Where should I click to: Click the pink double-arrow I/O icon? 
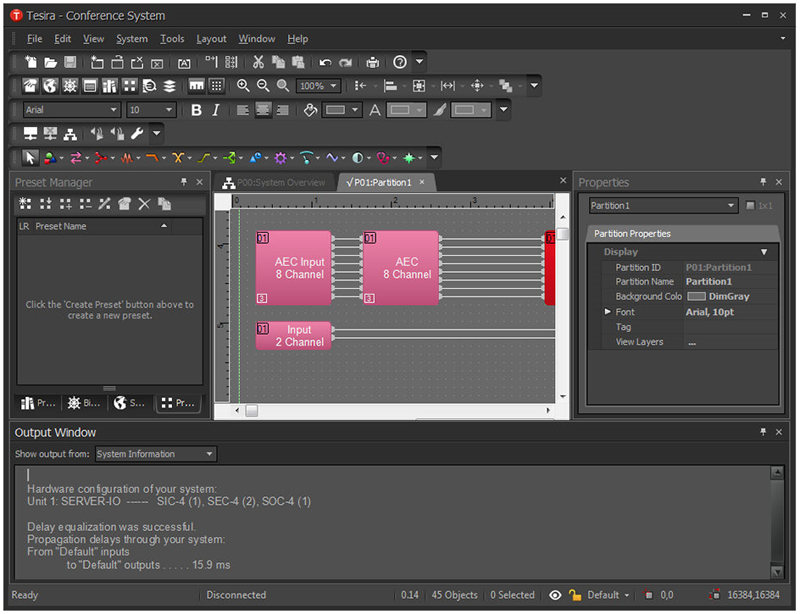point(76,158)
